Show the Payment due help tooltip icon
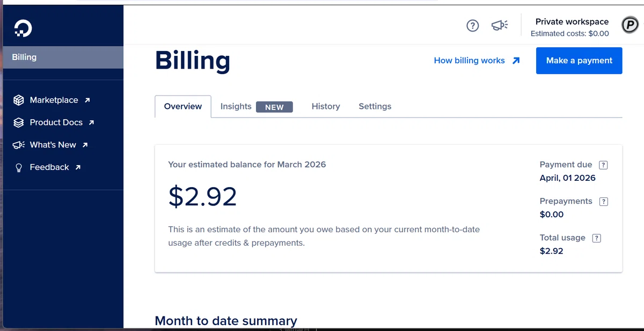The image size is (644, 331). coord(603,165)
